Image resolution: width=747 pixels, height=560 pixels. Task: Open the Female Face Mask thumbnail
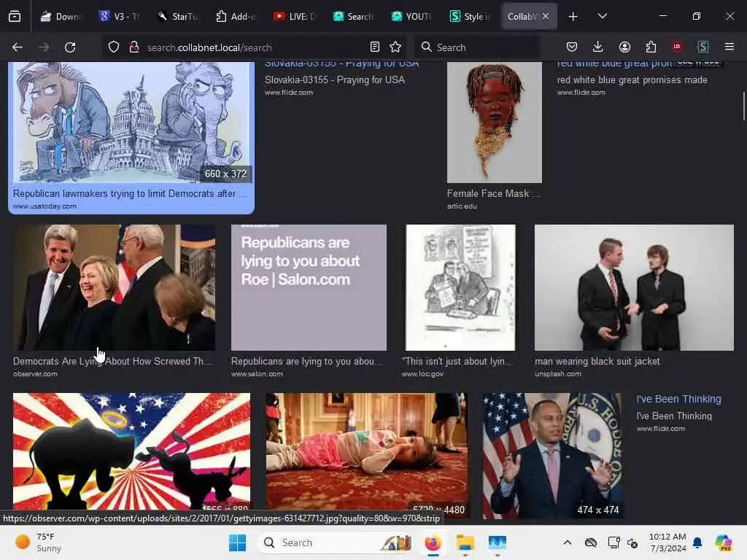[x=495, y=122]
